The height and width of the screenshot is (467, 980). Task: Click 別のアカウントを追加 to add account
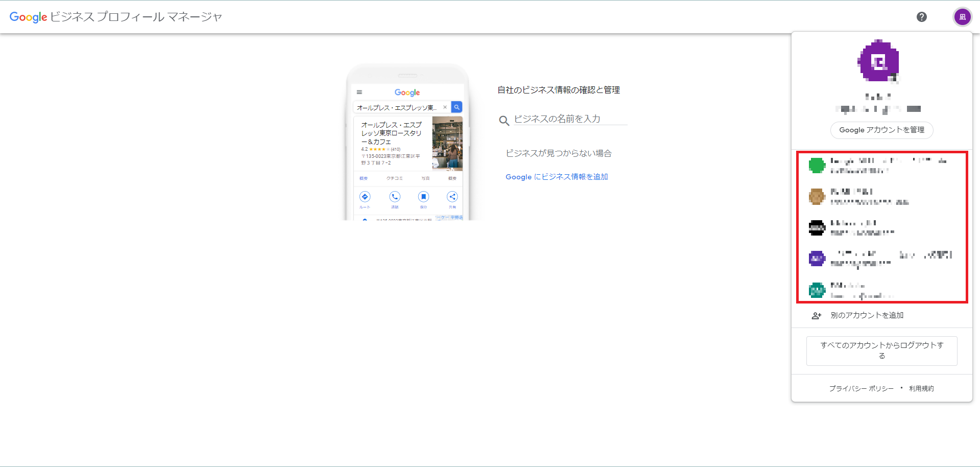(867, 315)
